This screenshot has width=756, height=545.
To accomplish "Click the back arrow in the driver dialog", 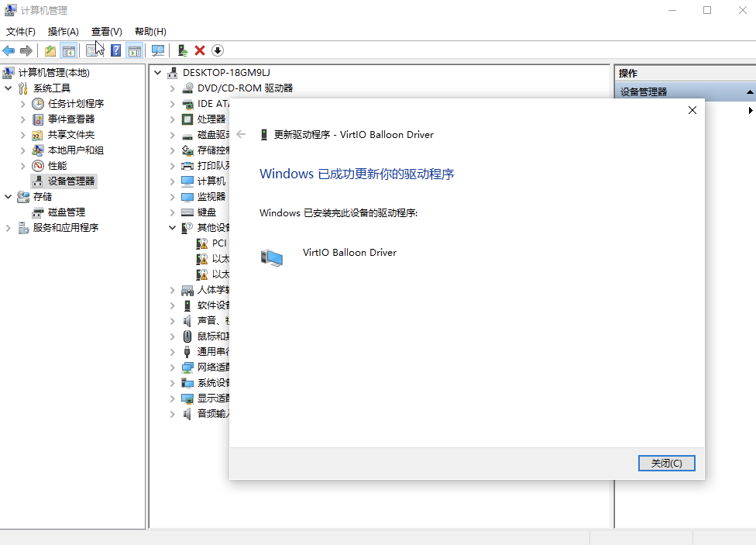I will tap(241, 134).
